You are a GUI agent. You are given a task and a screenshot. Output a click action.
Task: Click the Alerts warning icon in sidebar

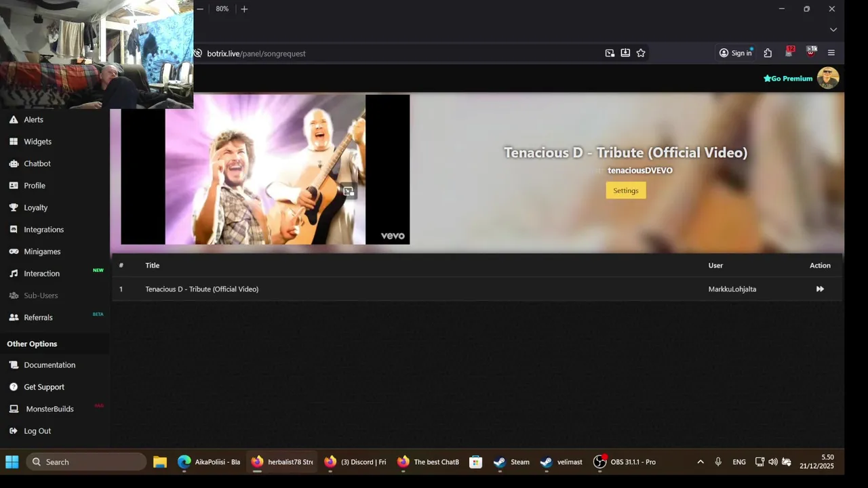click(14, 119)
